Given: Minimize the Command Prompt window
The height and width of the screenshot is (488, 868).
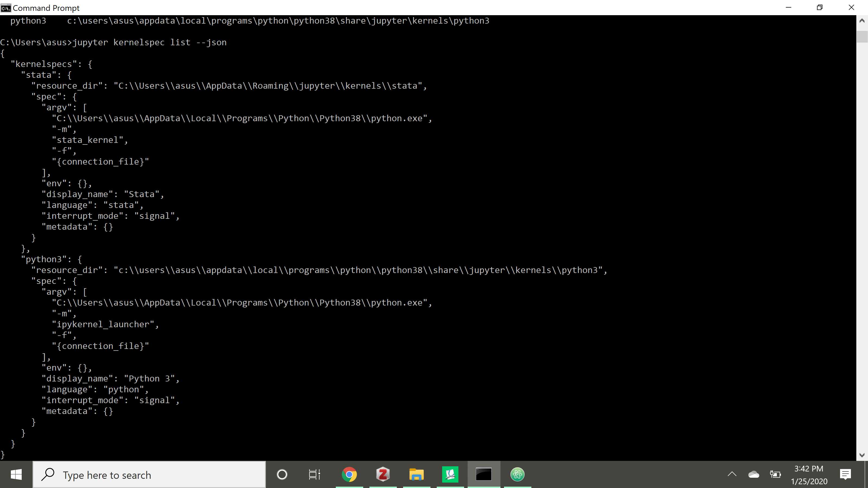Looking at the screenshot, I should [789, 7].
